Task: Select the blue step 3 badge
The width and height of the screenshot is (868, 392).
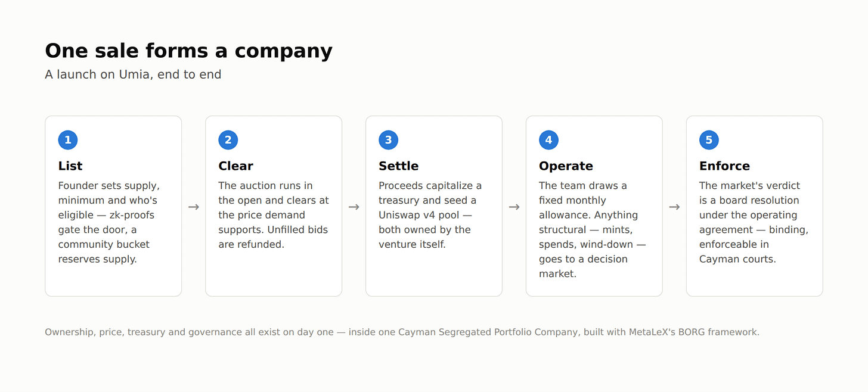Action: pos(389,140)
